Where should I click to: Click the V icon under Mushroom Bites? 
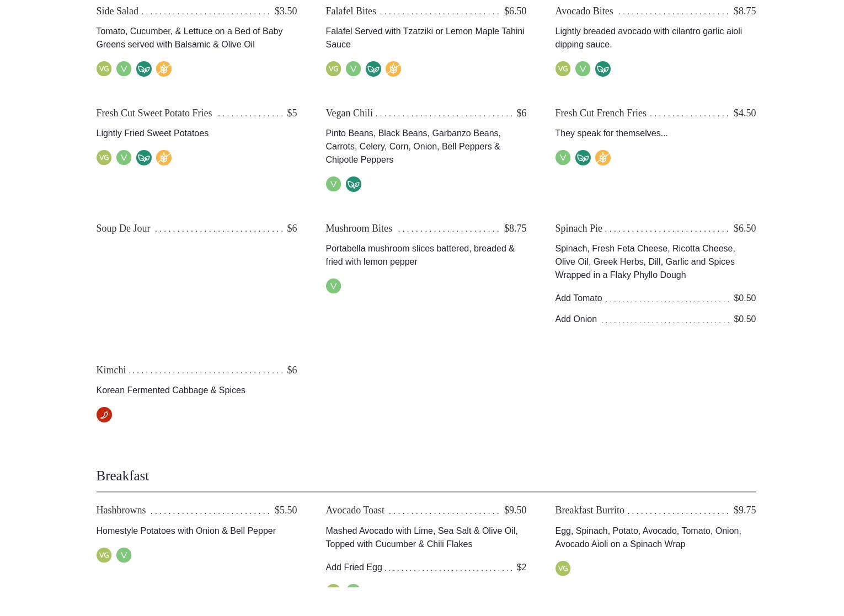coord(333,286)
